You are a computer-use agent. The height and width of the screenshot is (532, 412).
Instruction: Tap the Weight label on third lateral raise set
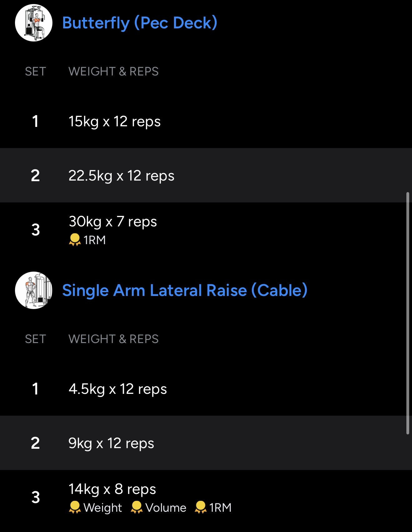[103, 508]
